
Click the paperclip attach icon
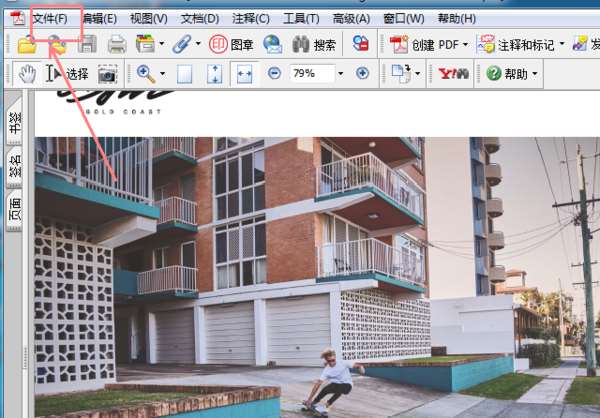coord(182,44)
